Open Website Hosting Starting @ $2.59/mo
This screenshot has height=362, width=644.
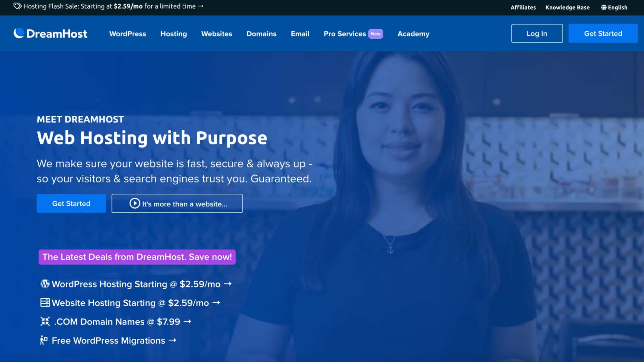click(130, 303)
